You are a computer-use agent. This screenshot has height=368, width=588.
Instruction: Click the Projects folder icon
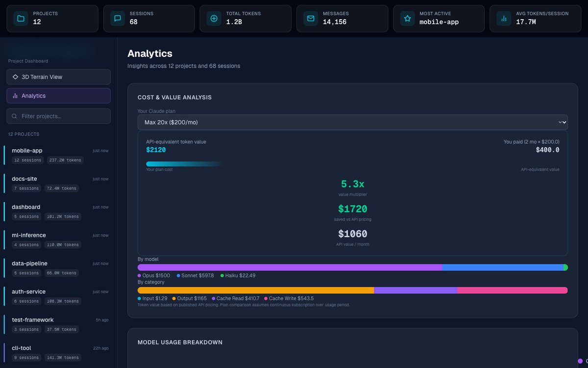[x=21, y=19]
